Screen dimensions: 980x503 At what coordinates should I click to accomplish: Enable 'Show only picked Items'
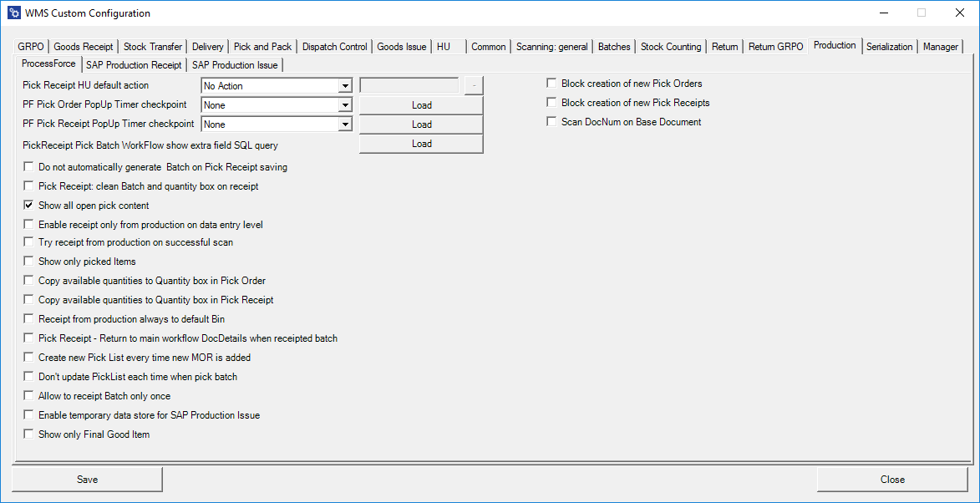point(28,261)
